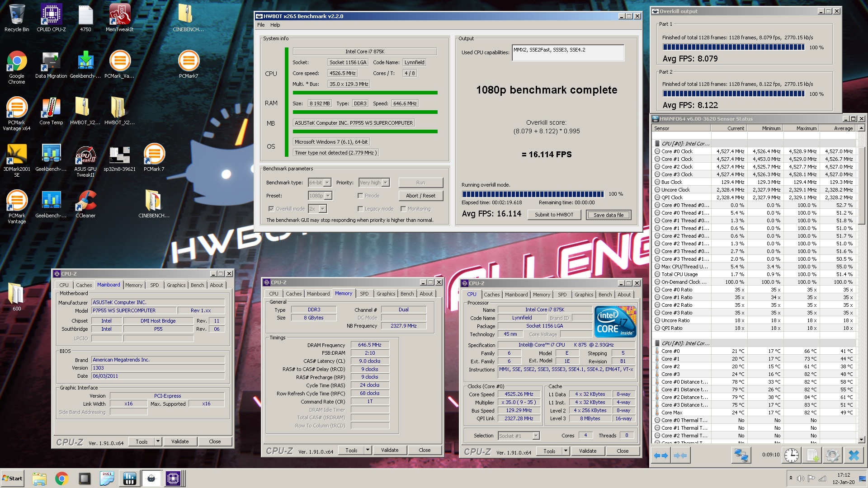The image size is (868, 488).
Task: Click Validate in Memory CPU-Z window
Action: point(390,450)
